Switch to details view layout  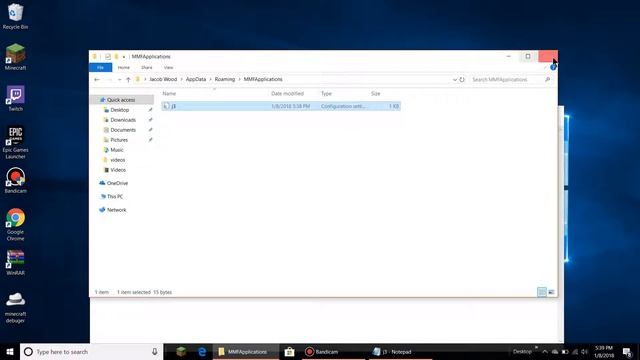pos(542,292)
